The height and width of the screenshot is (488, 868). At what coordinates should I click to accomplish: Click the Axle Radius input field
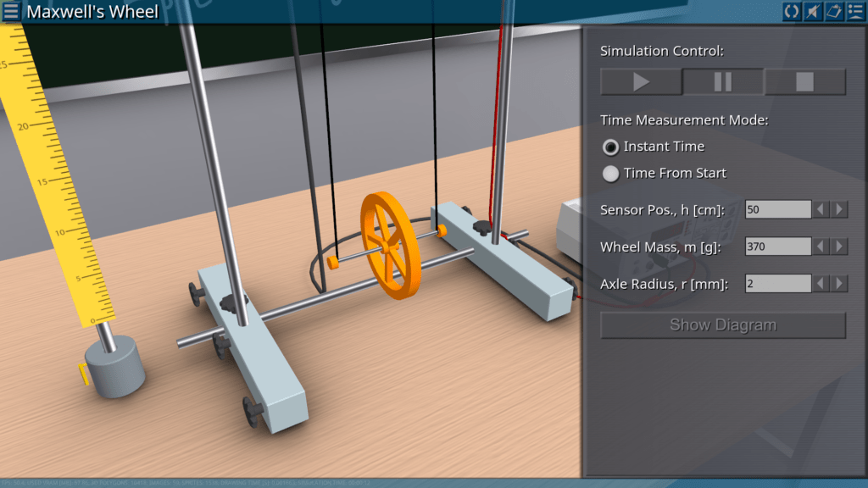pos(778,284)
